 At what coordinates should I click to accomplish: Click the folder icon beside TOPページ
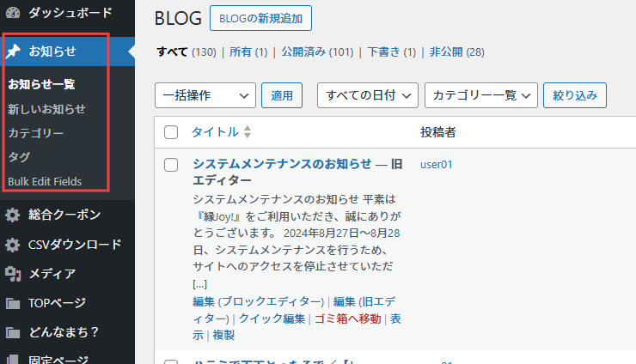13,303
